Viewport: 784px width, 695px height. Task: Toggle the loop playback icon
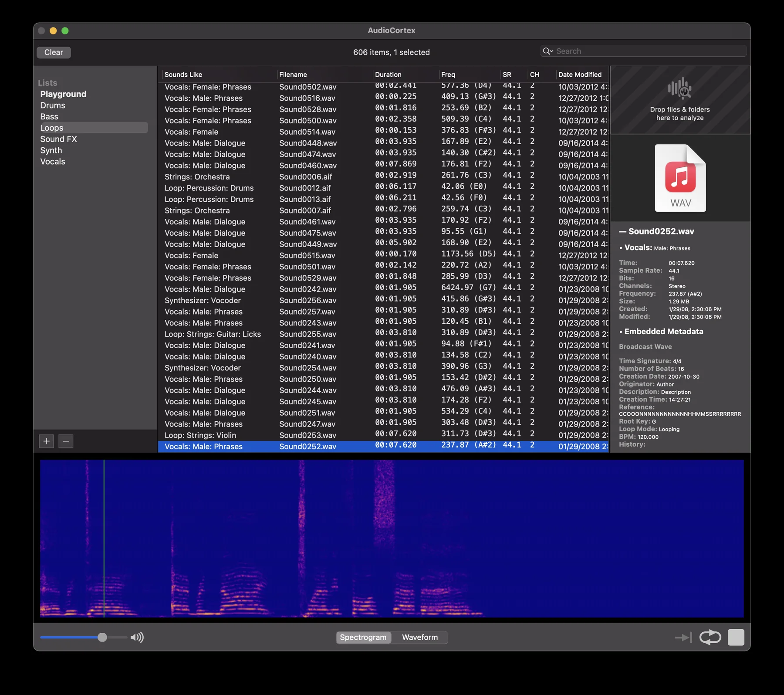click(710, 637)
